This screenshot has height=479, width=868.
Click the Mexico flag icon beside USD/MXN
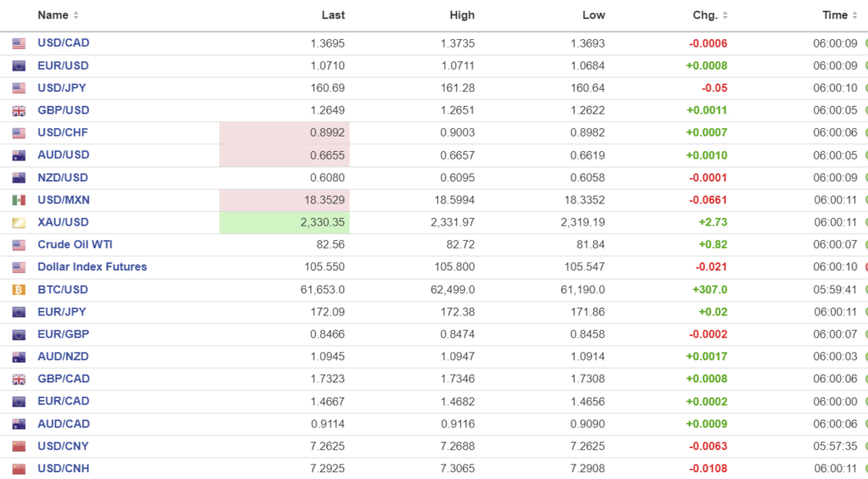(x=19, y=200)
